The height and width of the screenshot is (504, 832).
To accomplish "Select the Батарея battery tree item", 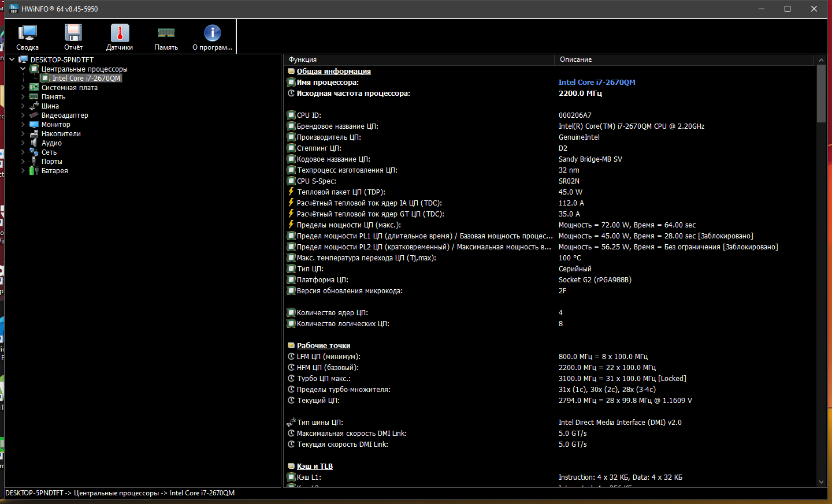I will coord(54,171).
